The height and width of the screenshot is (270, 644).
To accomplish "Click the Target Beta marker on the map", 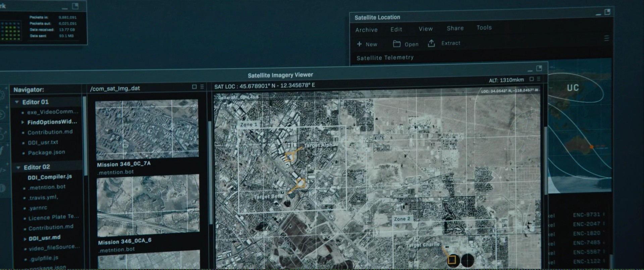I will tap(301, 183).
